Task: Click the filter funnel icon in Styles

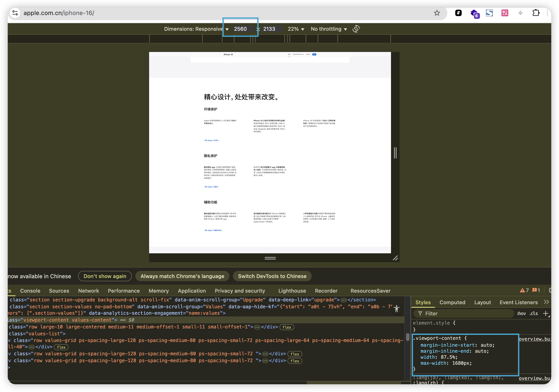Action: (x=420, y=313)
